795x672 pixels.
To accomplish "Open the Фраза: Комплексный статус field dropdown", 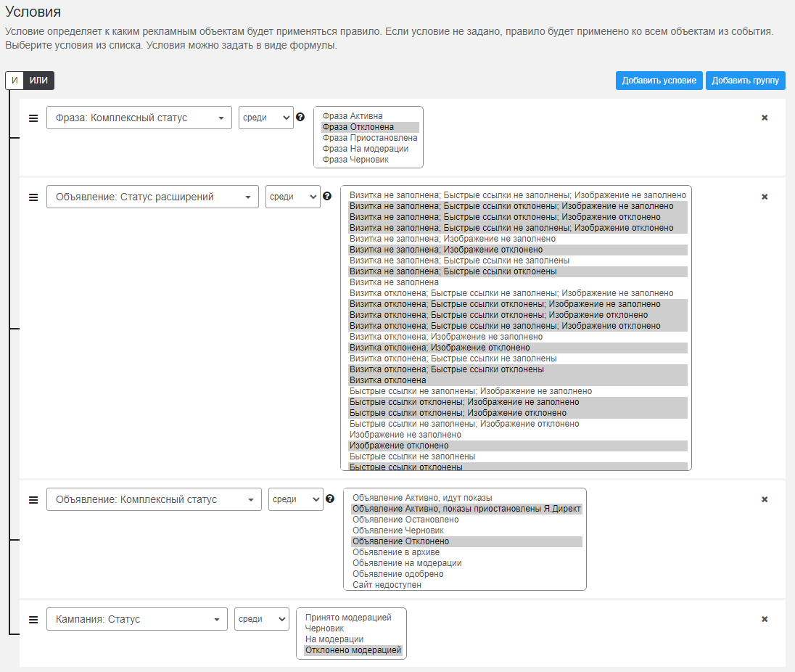I will (139, 118).
